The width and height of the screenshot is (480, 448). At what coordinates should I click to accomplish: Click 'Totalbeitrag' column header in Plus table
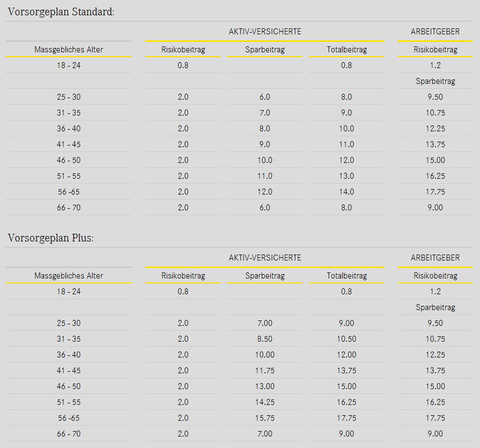(347, 276)
